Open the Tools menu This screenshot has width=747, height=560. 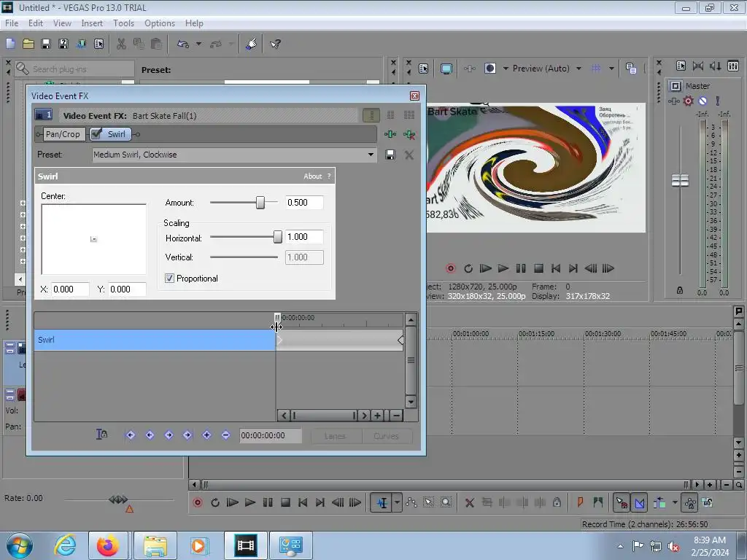pos(123,23)
